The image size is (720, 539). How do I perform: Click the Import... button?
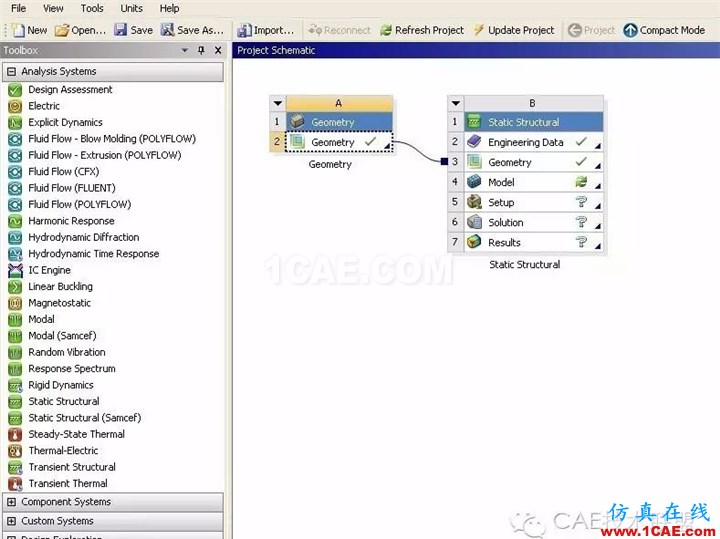(265, 30)
